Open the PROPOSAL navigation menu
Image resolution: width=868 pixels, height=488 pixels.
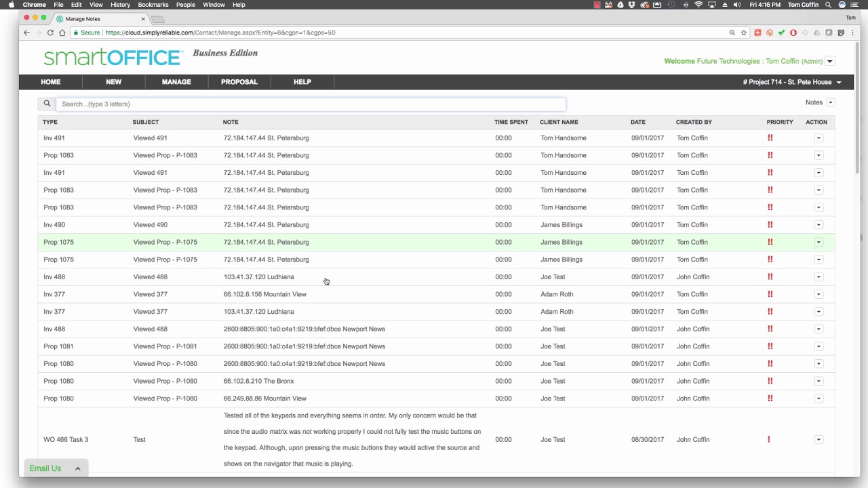pos(239,82)
